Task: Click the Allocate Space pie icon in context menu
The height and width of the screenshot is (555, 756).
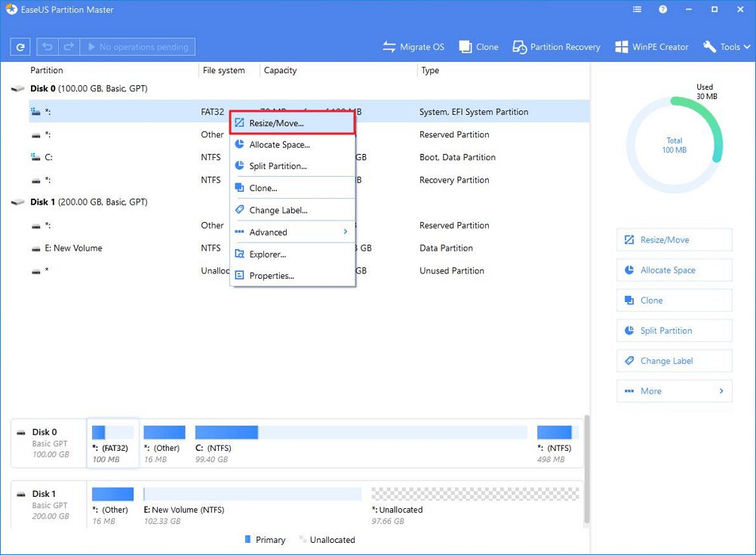Action: coord(239,143)
